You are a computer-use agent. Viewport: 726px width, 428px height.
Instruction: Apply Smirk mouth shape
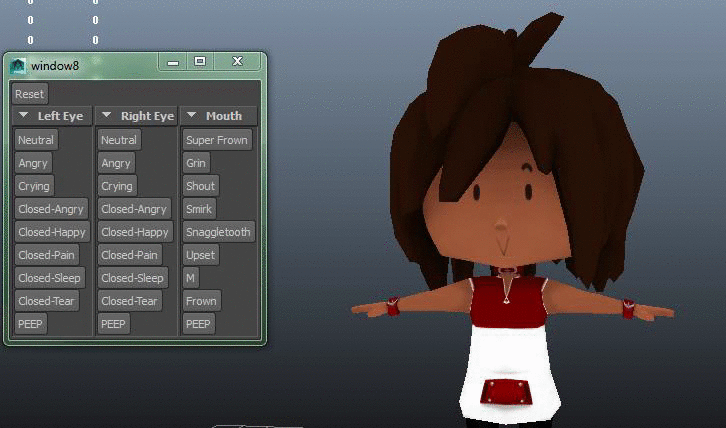(x=199, y=209)
